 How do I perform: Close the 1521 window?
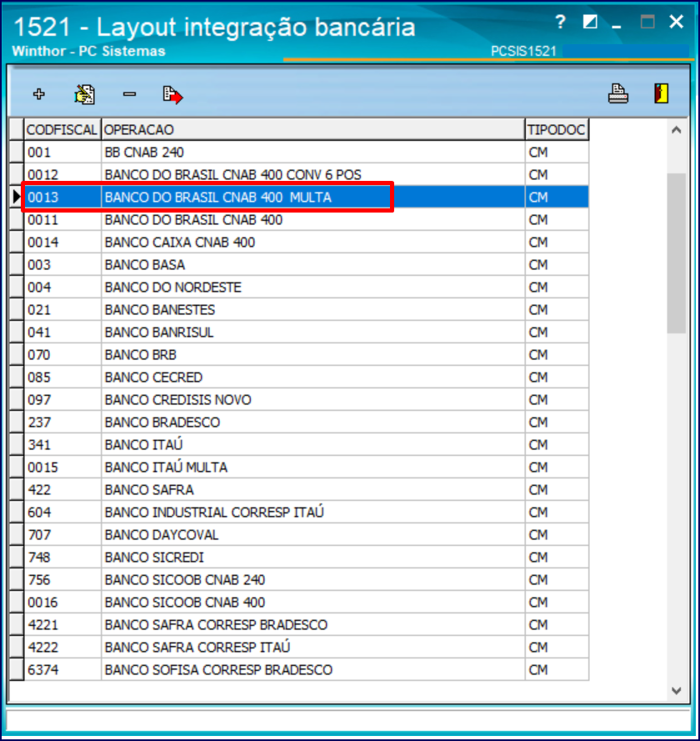point(677,22)
